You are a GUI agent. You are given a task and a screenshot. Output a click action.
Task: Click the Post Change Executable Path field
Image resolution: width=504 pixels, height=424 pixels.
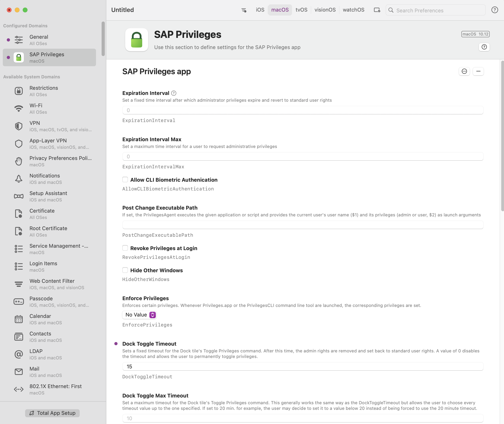pos(303,225)
